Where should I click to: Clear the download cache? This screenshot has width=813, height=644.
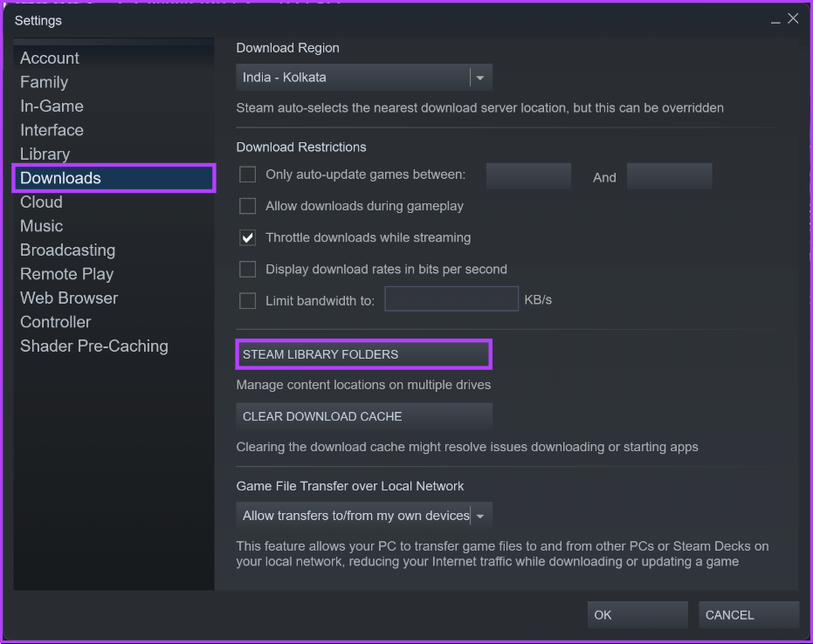point(363,416)
